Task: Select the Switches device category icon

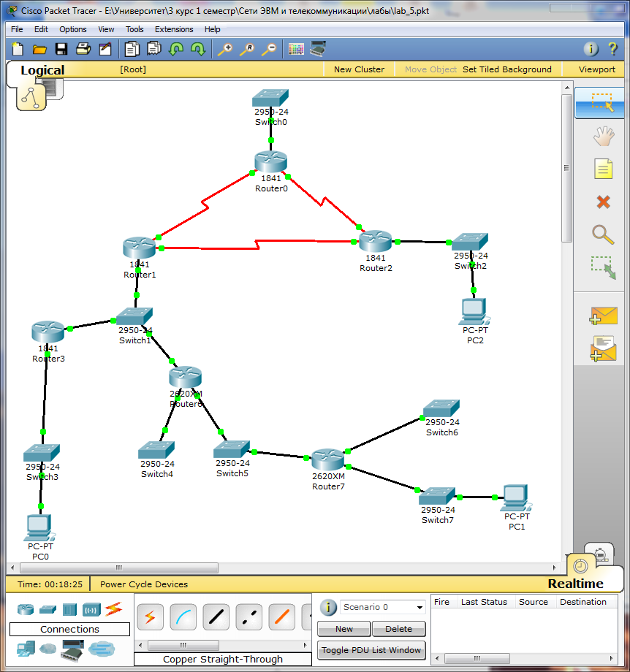Action: pos(48,609)
